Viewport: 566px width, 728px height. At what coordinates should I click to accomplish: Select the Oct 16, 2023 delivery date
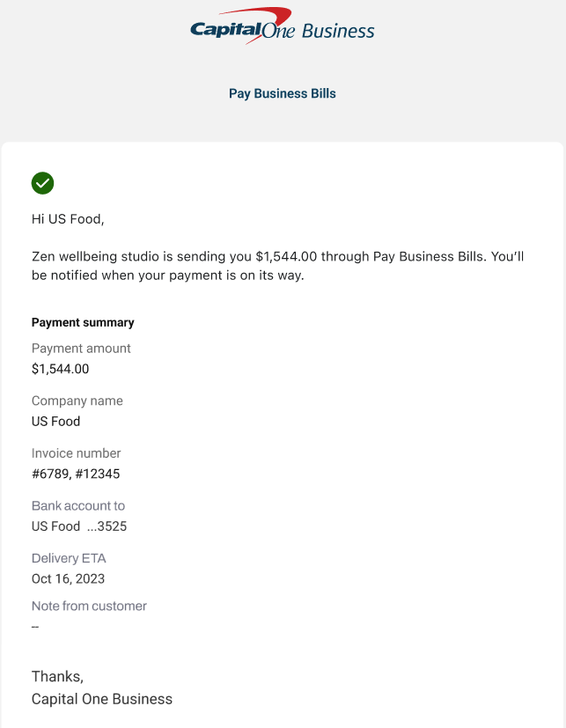[x=68, y=578]
